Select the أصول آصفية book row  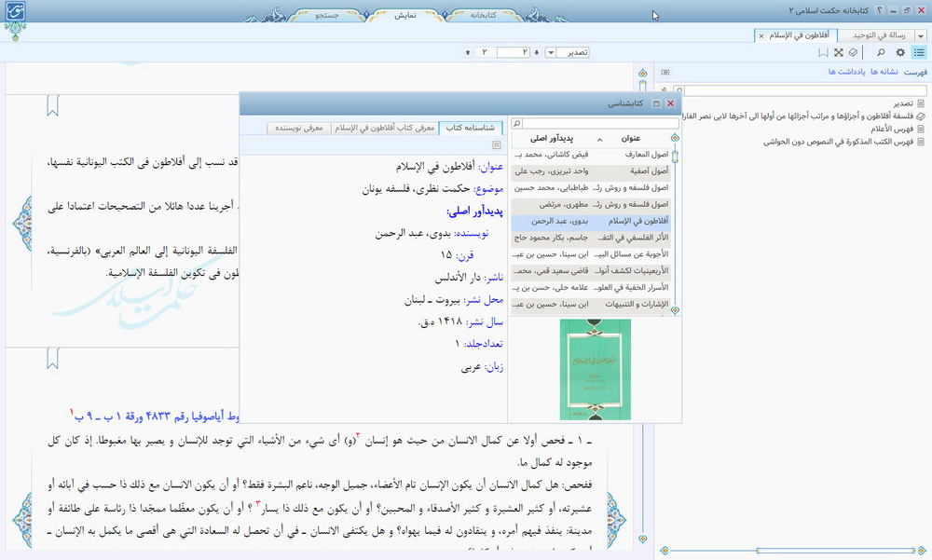[x=591, y=171]
